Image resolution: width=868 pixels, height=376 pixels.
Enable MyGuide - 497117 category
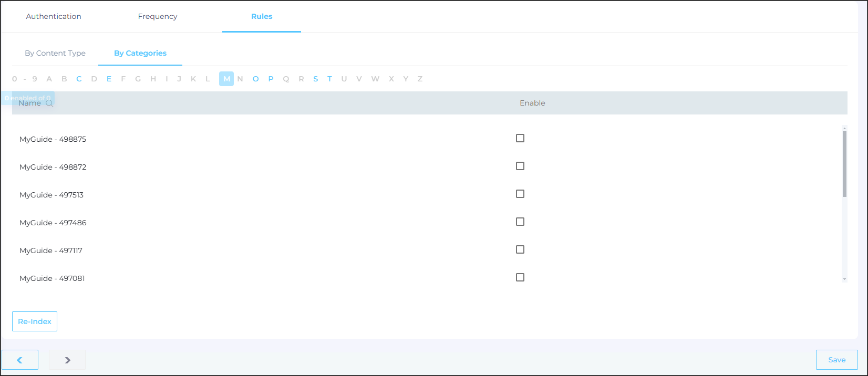520,249
